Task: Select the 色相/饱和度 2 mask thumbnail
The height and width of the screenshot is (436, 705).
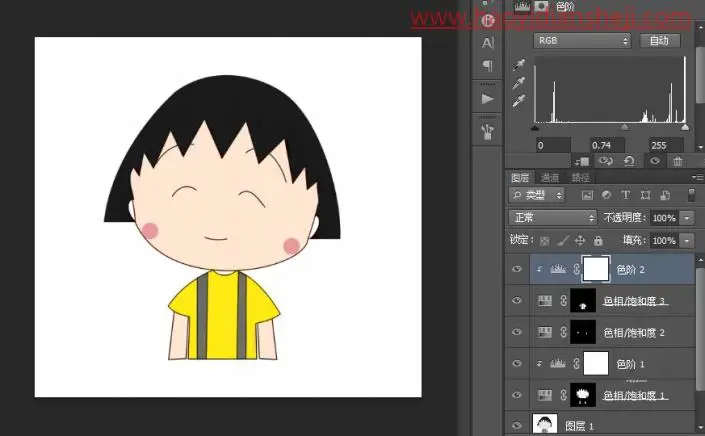Action: 583,332
